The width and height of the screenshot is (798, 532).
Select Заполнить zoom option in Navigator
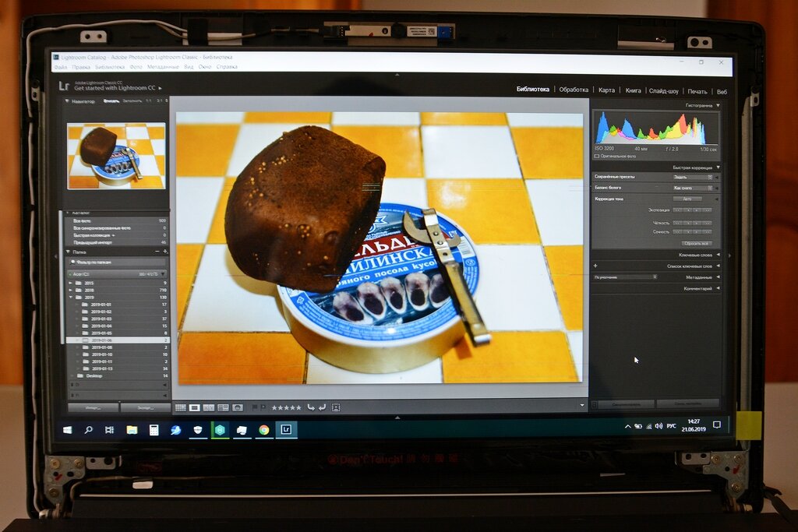click(x=132, y=100)
